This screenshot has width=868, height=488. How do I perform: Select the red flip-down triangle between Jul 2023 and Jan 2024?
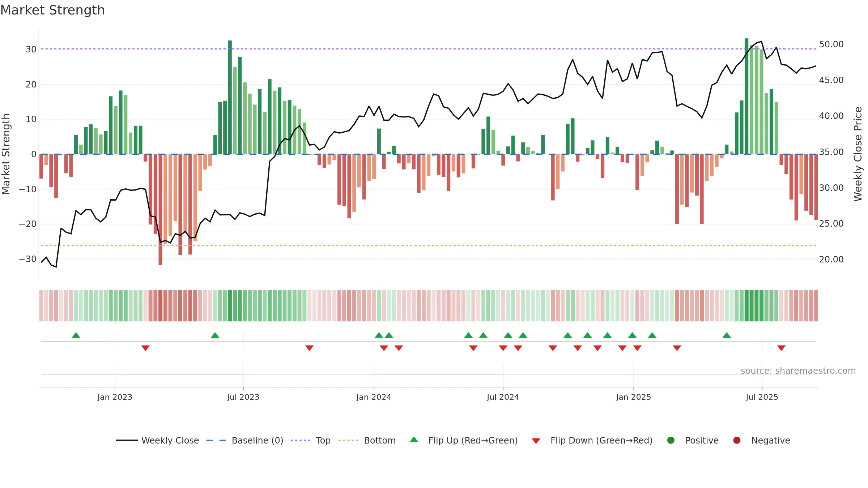coord(309,348)
